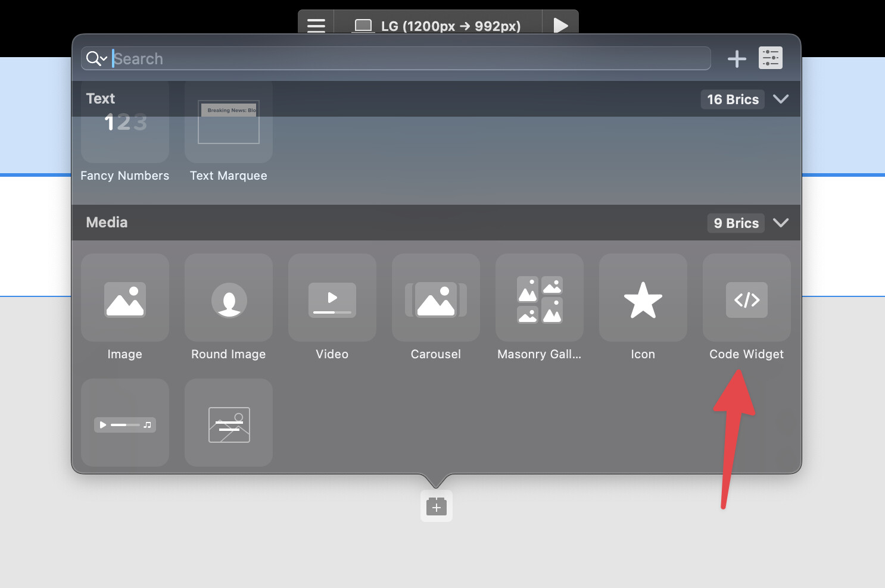
Task: Pick the Masonry Gallery bric
Action: 540,298
